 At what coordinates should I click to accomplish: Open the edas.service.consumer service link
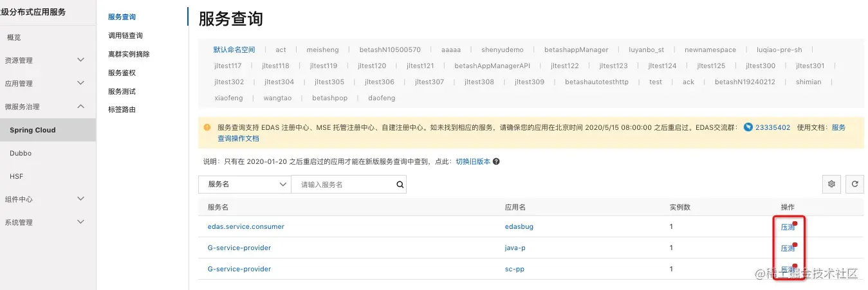246,226
